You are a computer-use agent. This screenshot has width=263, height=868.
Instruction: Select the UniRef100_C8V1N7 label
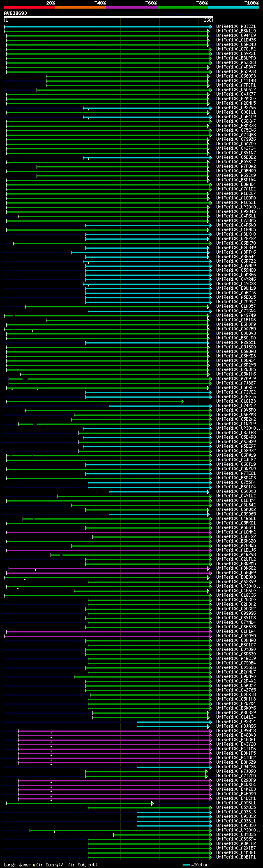[236, 153]
